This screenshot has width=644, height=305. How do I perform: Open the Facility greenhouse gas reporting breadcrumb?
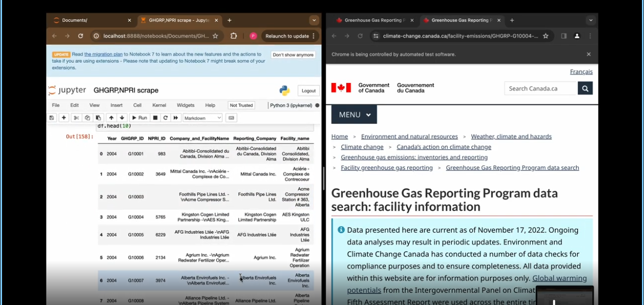point(387,168)
